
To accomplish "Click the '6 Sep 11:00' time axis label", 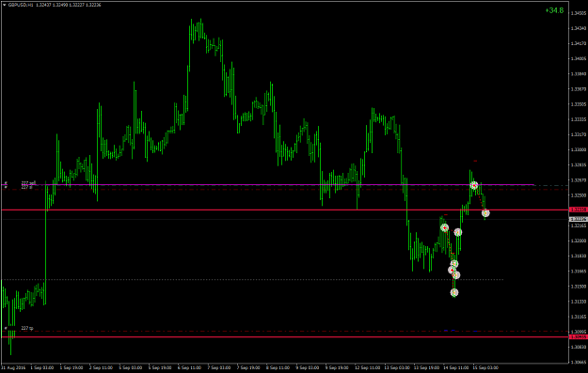I will [x=189, y=367].
